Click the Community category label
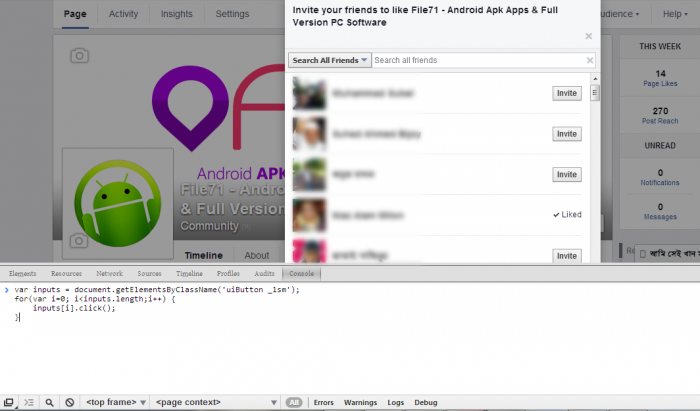Image resolution: width=700 pixels, height=411 pixels. 209,226
